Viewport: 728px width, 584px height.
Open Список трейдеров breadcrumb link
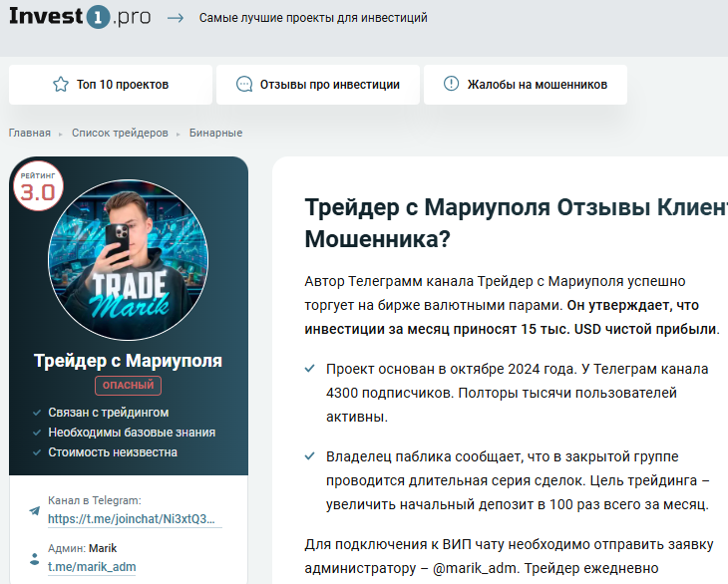120,133
